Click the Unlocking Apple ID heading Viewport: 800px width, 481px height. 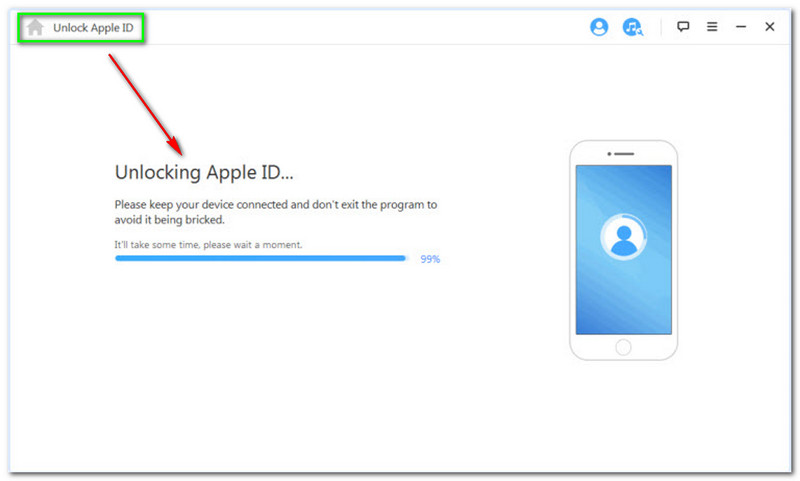[204, 172]
